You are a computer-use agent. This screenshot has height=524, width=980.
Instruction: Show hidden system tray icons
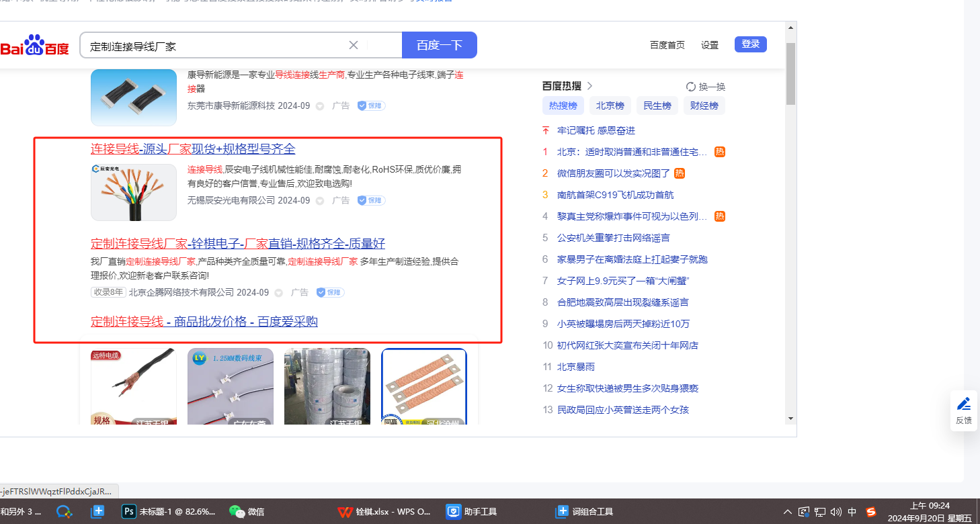(788, 512)
